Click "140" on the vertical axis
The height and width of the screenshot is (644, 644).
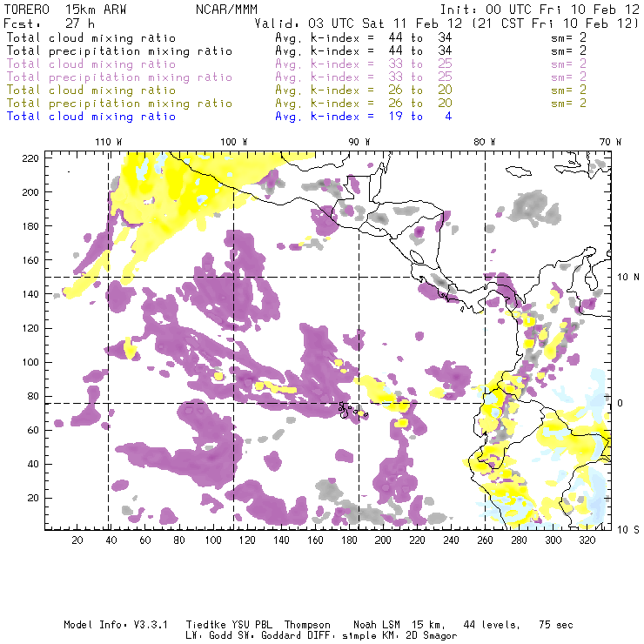point(30,294)
